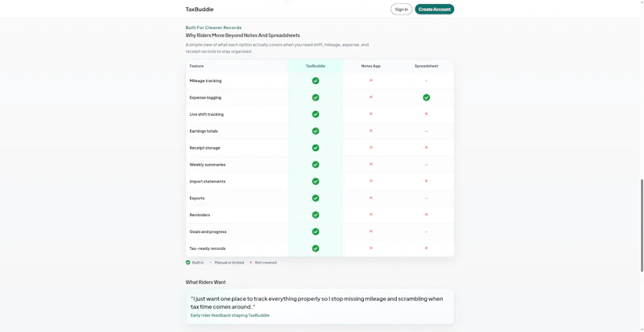Click the TaxBuddie green check for Expense logging
644x332 pixels.
click(316, 98)
